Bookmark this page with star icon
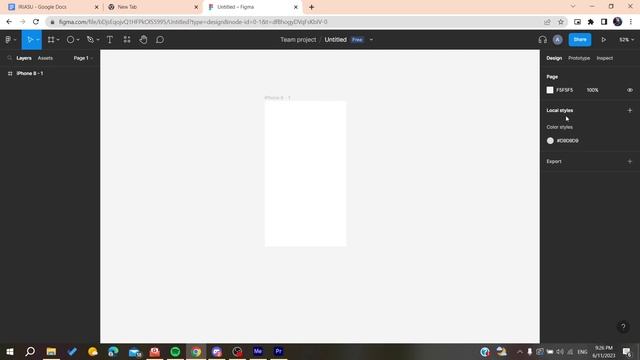 coord(560,22)
